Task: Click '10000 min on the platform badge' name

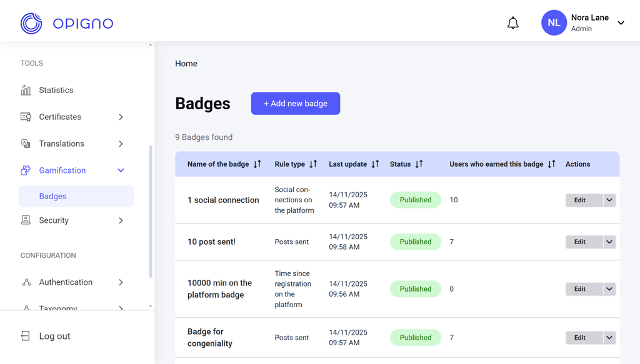Action: pos(219,288)
